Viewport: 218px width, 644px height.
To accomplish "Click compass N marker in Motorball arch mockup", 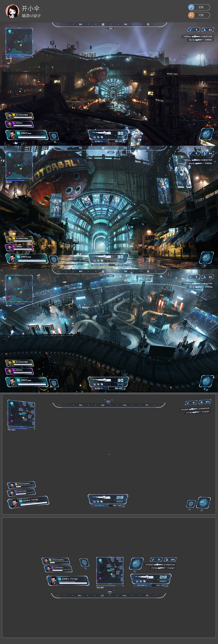I will point(148,148).
